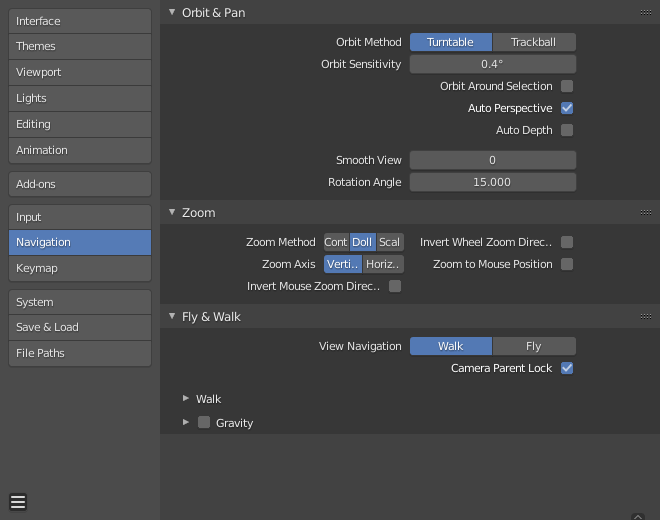Screen dimensions: 660x520
Task: Expand the Gravity subpanel arrow
Action: 186,422
